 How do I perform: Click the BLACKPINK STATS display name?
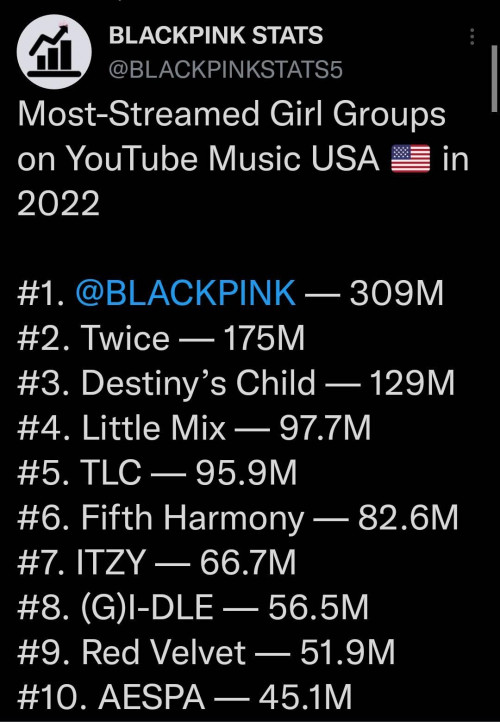point(216,35)
